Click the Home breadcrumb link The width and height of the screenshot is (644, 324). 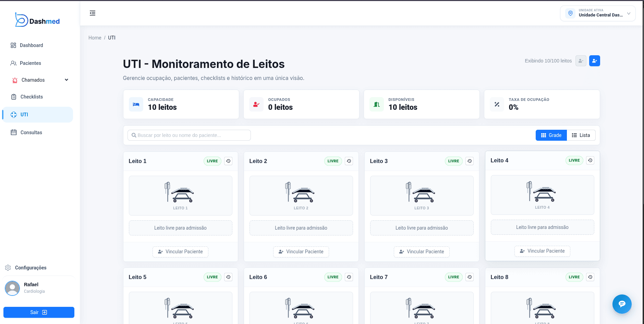[95, 38]
